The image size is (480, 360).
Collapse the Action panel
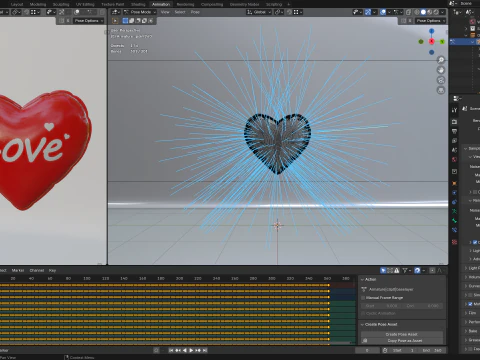click(368, 279)
